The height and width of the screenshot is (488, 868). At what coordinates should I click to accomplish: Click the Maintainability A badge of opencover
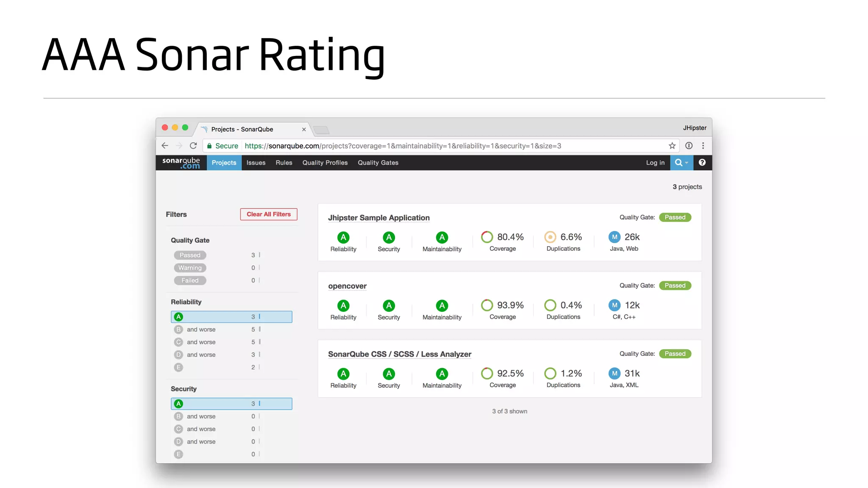point(442,306)
